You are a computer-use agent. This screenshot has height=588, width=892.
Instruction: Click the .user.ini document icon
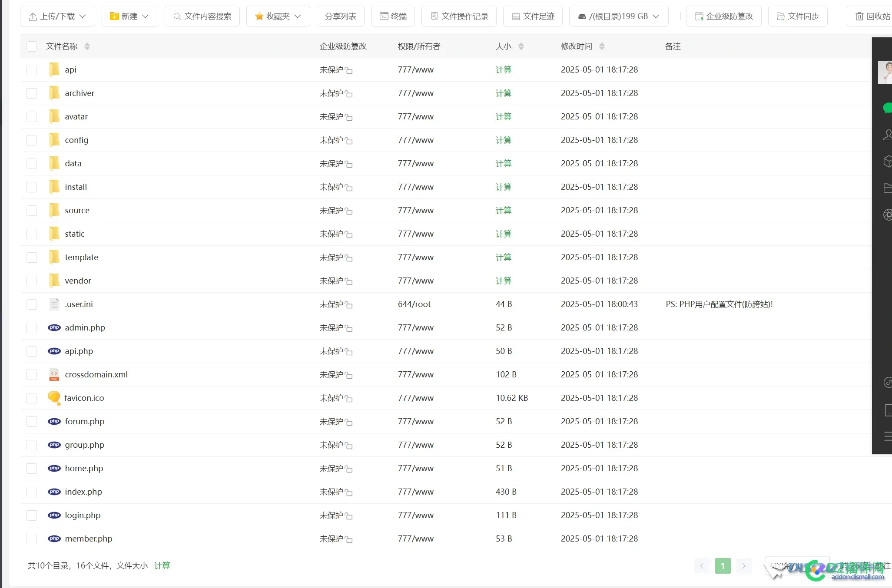pos(54,304)
